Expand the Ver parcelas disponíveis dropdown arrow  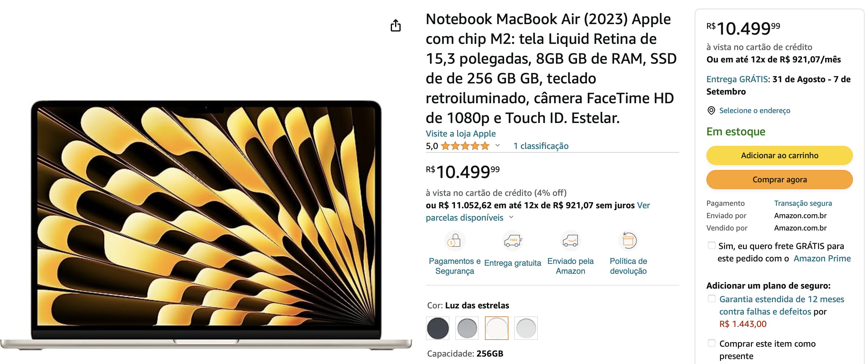pyautogui.click(x=511, y=217)
